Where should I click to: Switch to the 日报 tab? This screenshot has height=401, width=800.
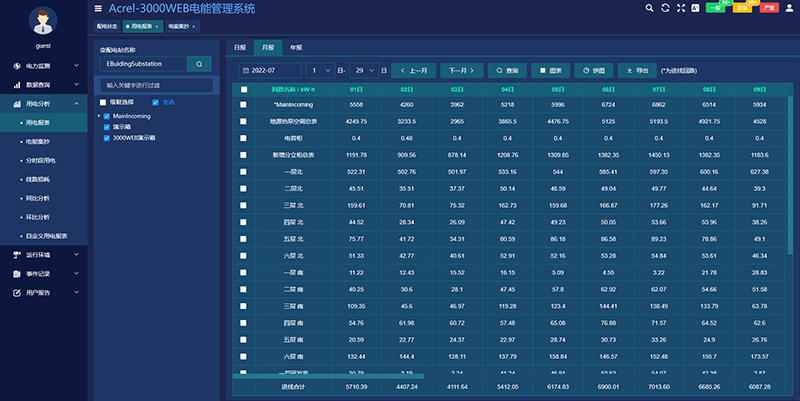[x=240, y=47]
